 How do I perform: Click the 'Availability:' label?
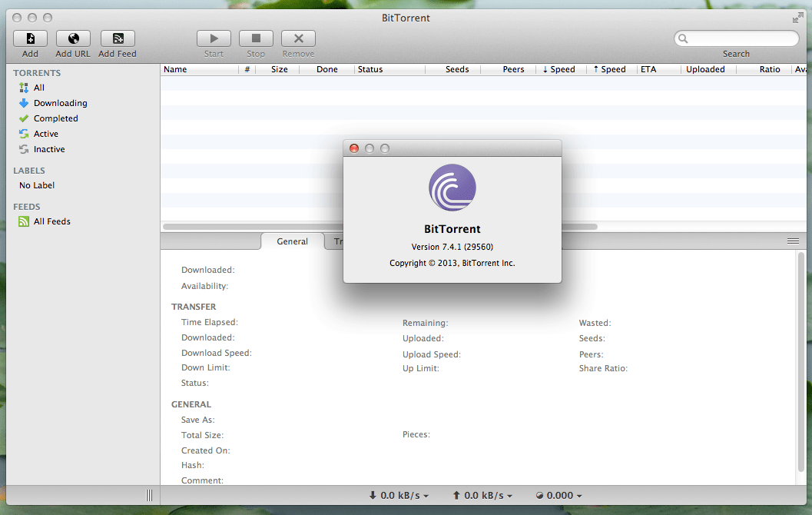click(204, 286)
